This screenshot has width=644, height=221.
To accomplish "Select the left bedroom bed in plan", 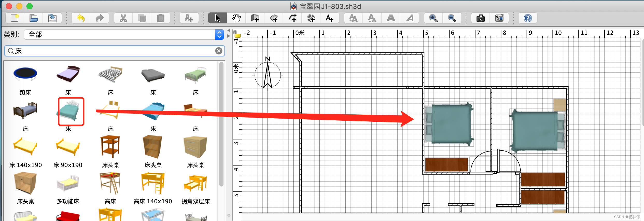I will point(450,124).
